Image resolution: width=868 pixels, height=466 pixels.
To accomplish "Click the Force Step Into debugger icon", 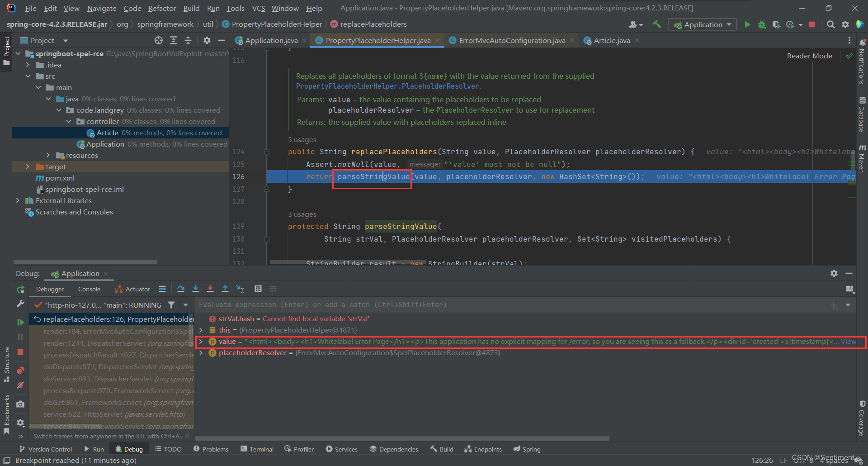I will click(x=210, y=289).
